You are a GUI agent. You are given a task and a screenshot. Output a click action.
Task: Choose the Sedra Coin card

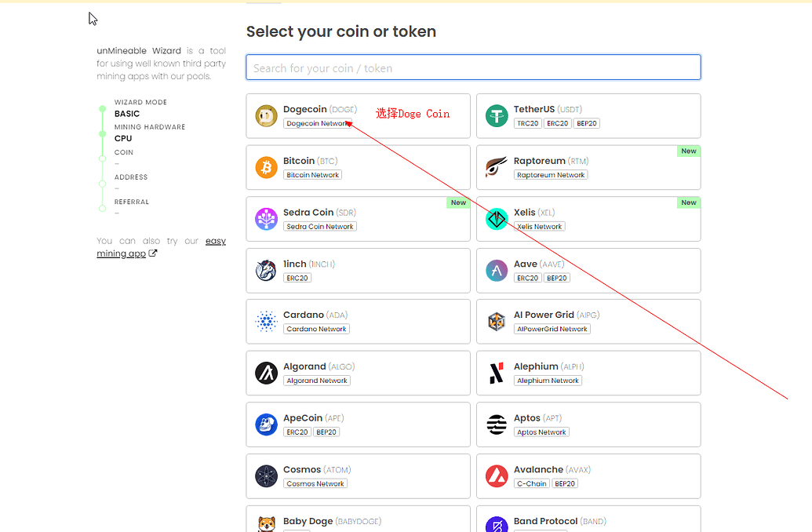pyautogui.click(x=358, y=218)
